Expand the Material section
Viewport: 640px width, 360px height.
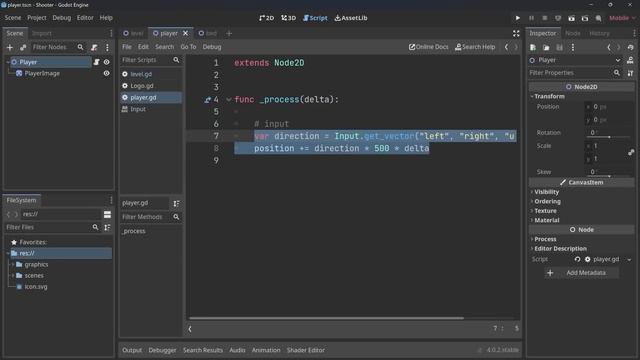[547, 220]
